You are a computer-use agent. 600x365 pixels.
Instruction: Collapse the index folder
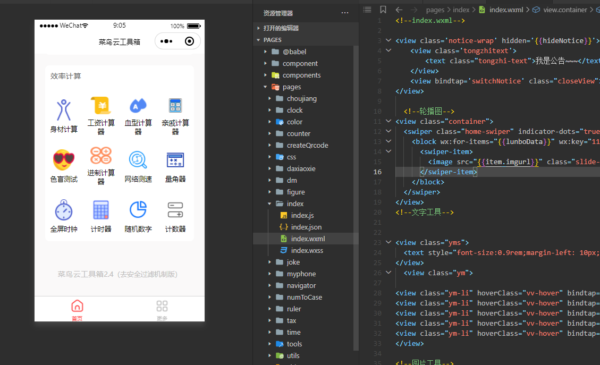[270, 204]
